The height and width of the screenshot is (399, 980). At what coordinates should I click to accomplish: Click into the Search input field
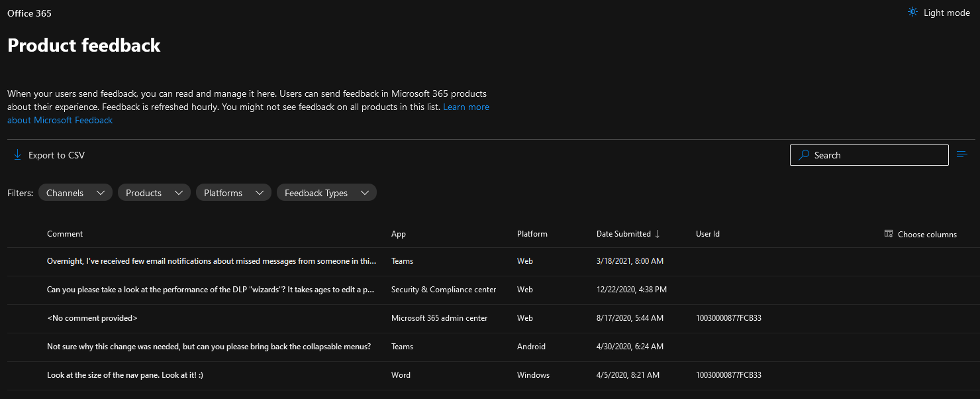(869, 155)
